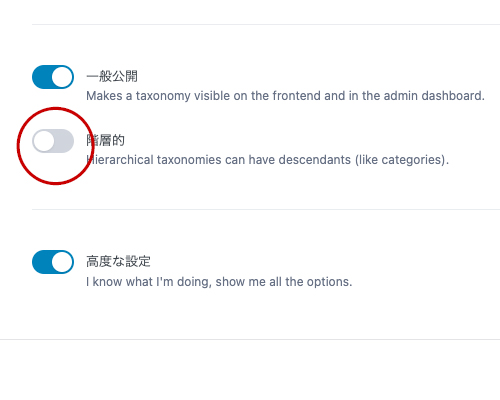Image resolution: width=500 pixels, height=400 pixels.
Task: Click the white knob of 高度な設定 switch
Action: click(62, 262)
